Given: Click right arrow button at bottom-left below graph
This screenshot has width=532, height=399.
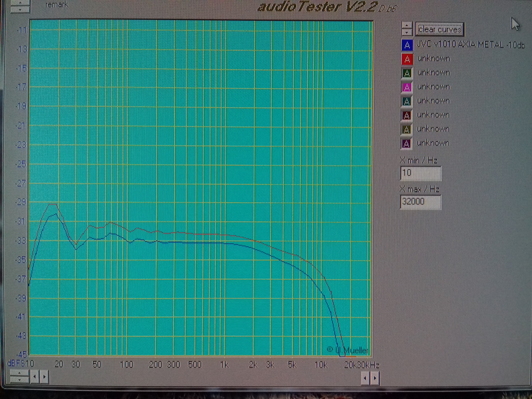Looking at the screenshot, I should (44, 376).
